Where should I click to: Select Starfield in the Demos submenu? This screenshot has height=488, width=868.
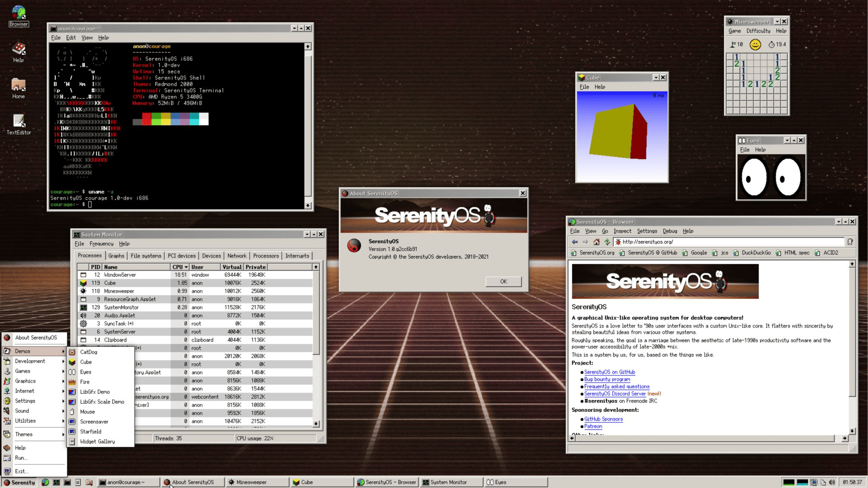pos(90,432)
